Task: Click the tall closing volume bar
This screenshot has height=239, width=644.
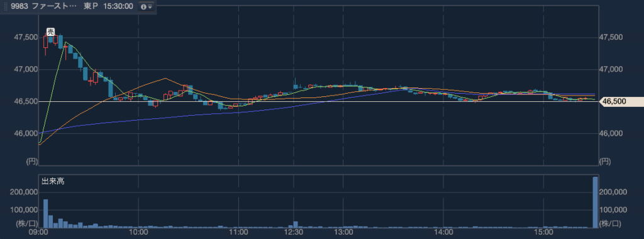Action: tap(595, 202)
